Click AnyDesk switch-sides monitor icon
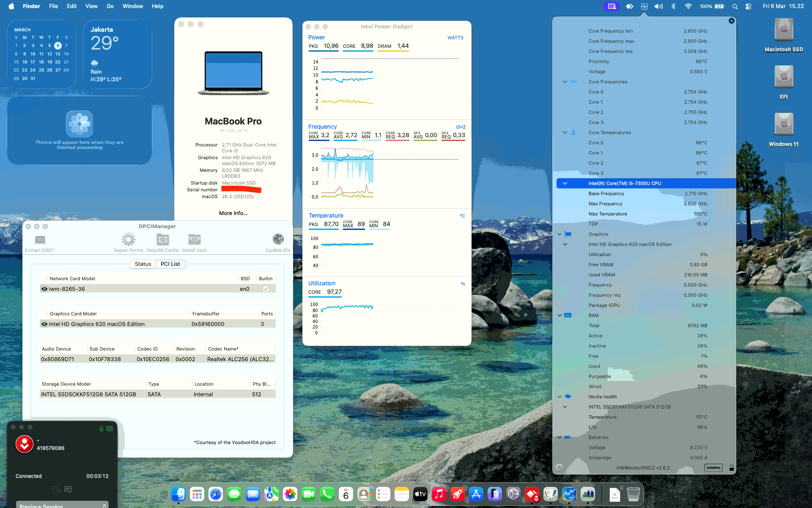 tap(110, 428)
